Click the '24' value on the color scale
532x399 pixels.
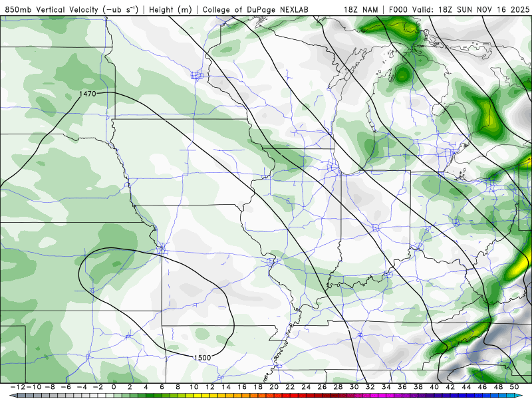coord(306,387)
